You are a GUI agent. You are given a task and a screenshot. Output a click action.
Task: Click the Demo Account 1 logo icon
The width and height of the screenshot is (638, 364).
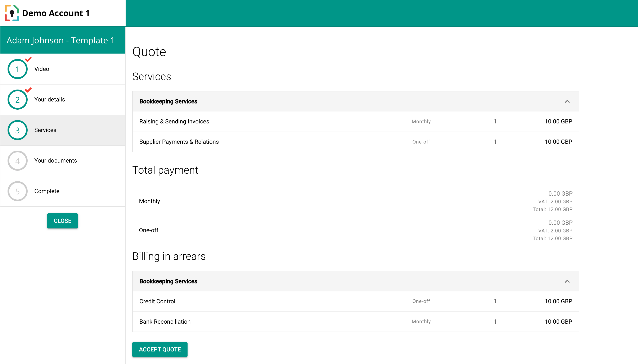pyautogui.click(x=12, y=13)
